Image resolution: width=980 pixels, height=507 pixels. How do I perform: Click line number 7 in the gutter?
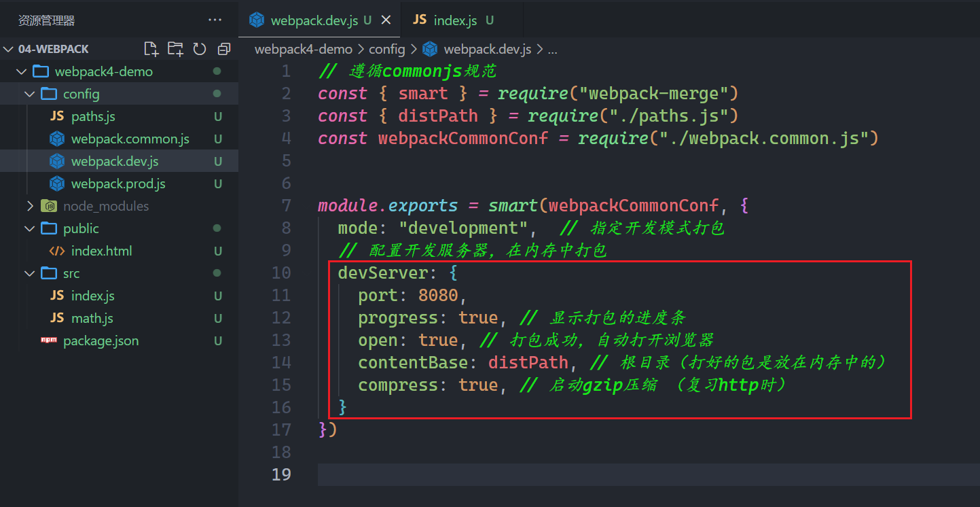tap(286, 205)
